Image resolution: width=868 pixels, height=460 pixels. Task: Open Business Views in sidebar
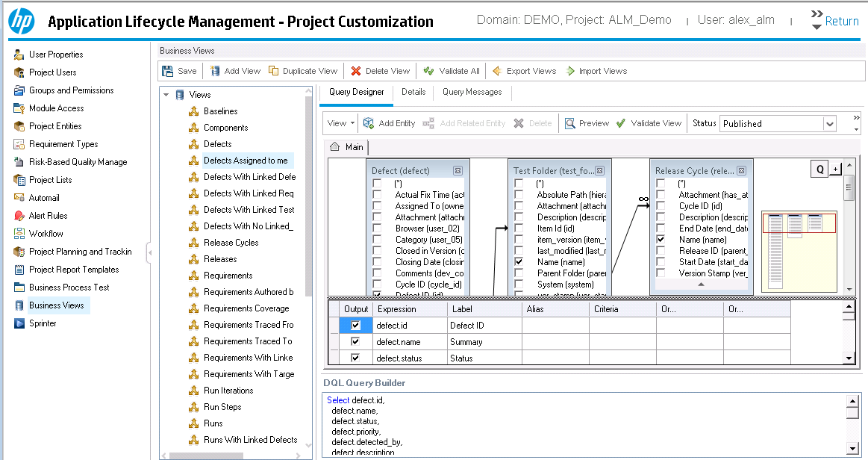[57, 305]
